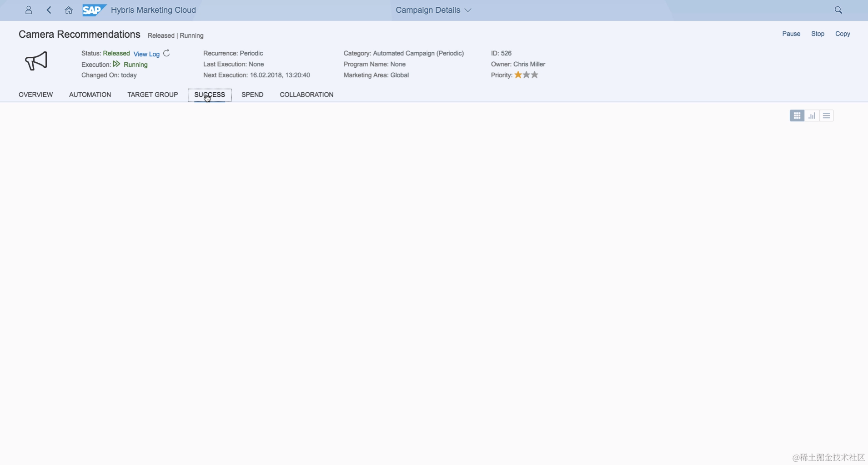Click the SAP logo
The image size is (868, 465).
click(94, 10)
